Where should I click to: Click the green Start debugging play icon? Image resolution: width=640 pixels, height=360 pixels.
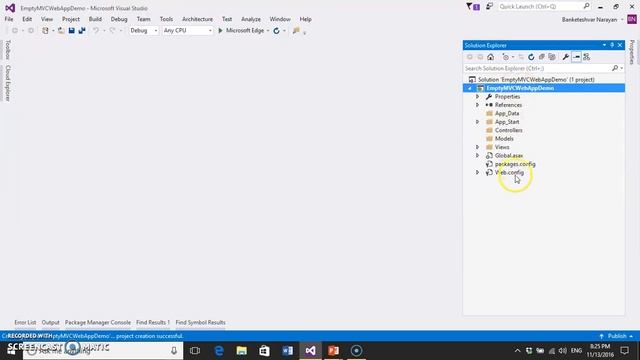(220, 31)
